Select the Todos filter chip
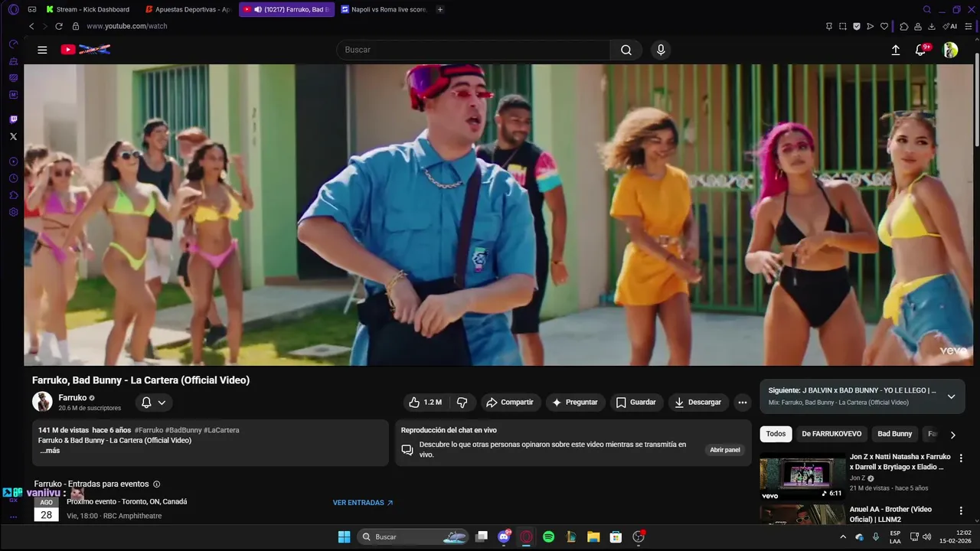The image size is (980, 551). tap(776, 434)
